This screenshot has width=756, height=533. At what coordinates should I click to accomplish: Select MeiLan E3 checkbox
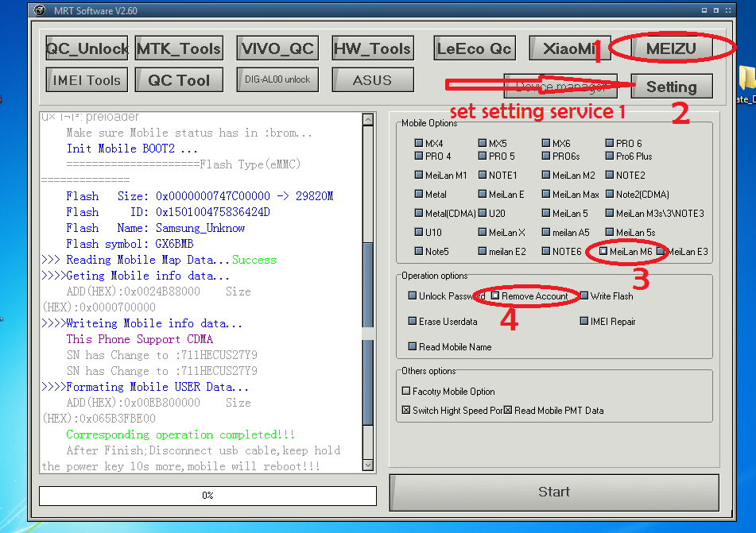click(660, 251)
